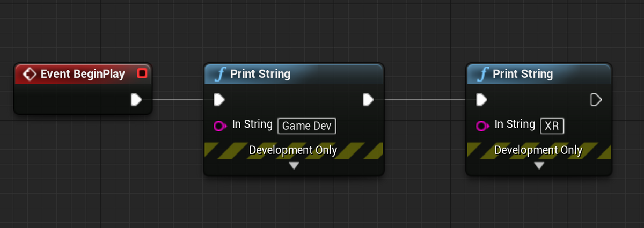This screenshot has width=644, height=228.
Task: Click the output execution pin of the Game Dev Print String node
Action: point(368,100)
